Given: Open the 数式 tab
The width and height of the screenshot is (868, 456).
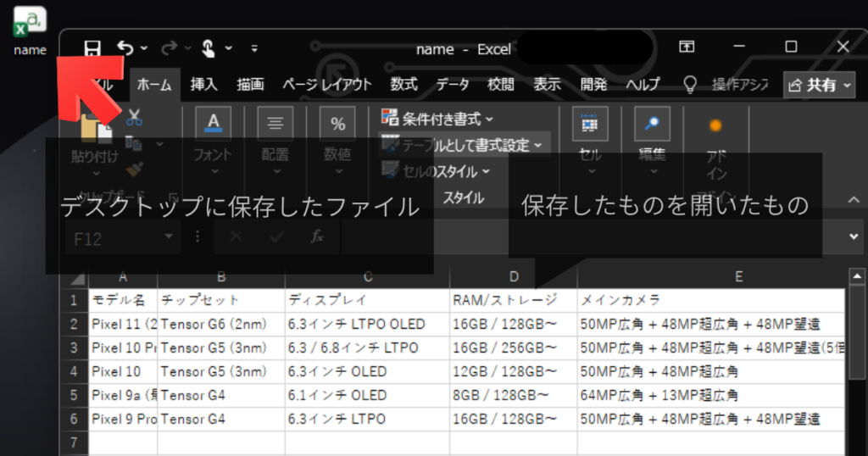Looking at the screenshot, I should [403, 85].
